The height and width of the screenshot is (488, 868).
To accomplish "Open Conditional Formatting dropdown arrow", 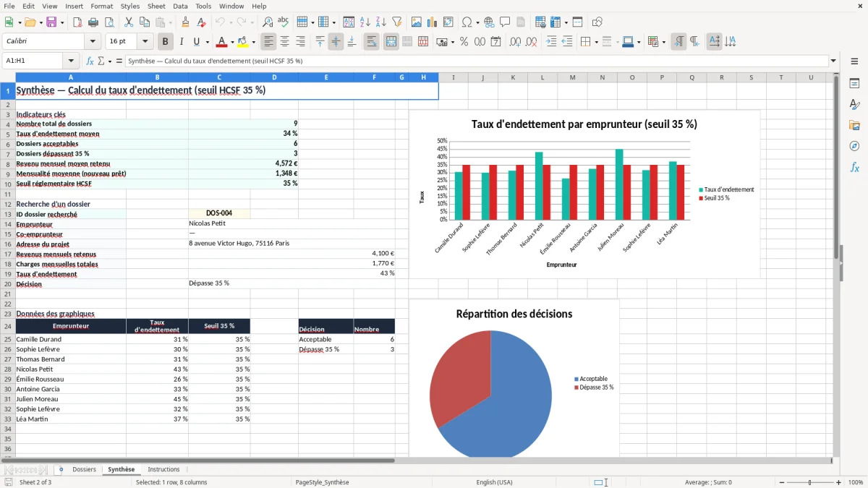I will (664, 42).
